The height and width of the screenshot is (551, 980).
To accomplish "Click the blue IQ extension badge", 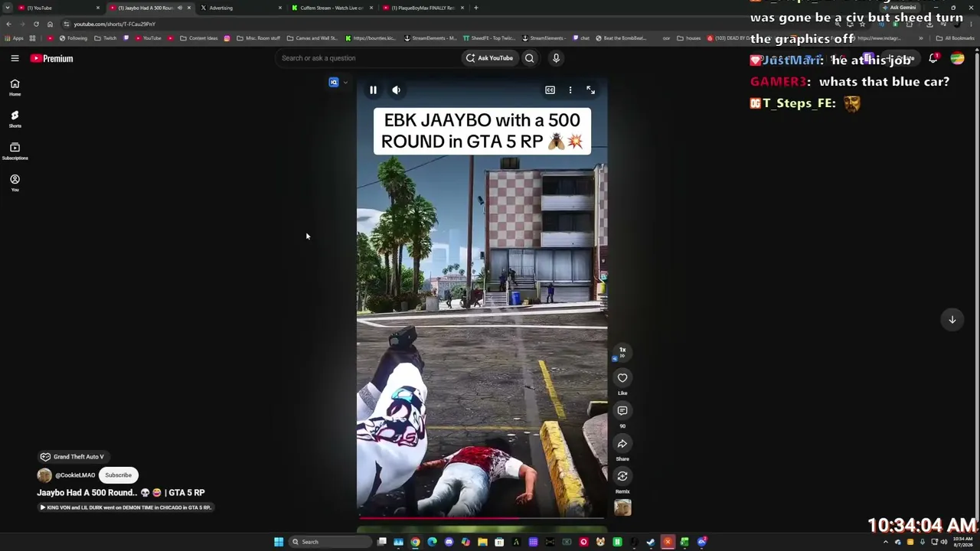I will click(334, 83).
